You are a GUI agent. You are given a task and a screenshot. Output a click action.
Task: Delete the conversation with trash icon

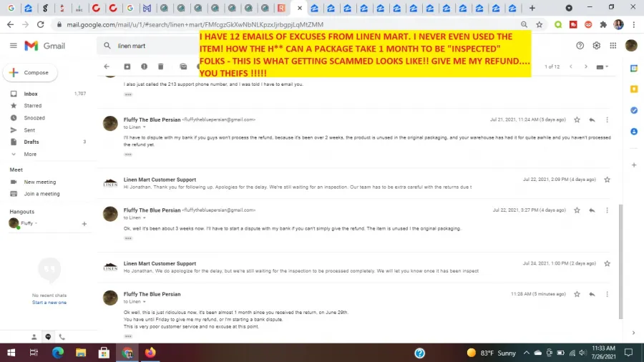[x=161, y=67]
